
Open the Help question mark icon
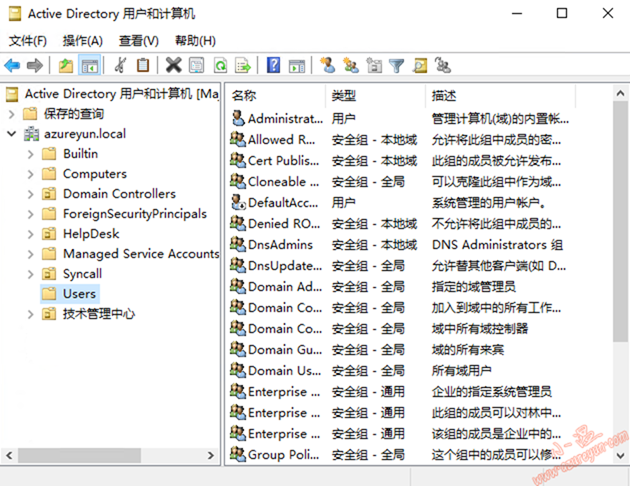point(274,65)
